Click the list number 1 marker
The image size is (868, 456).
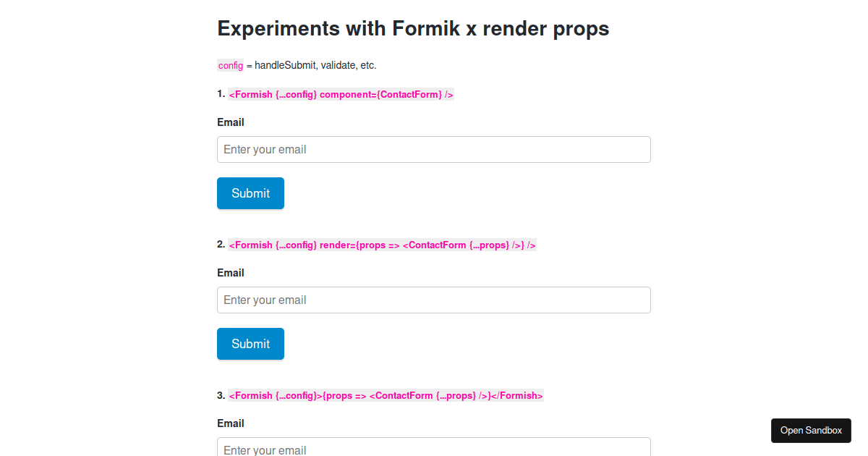pos(221,93)
